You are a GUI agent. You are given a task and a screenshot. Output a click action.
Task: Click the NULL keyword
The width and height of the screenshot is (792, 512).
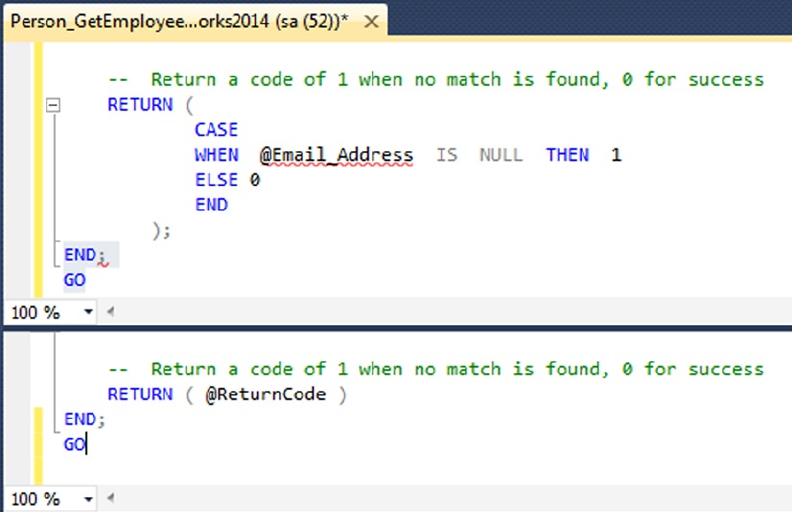click(x=501, y=155)
